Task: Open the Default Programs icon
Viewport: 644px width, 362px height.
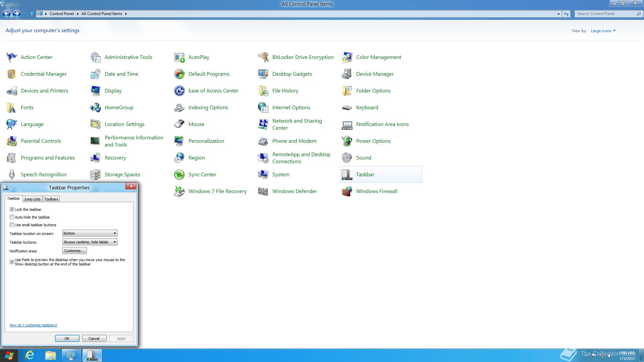Action: point(179,74)
